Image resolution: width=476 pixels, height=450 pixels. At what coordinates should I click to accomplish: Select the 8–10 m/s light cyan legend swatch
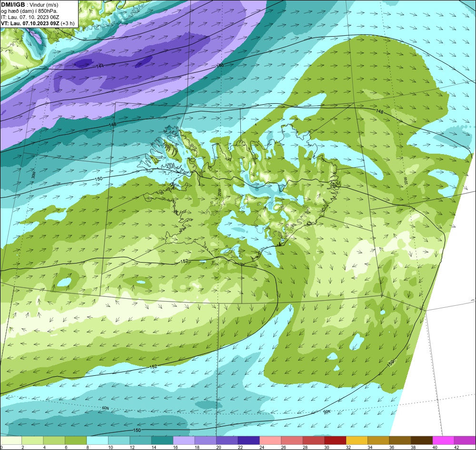[x=98, y=440]
